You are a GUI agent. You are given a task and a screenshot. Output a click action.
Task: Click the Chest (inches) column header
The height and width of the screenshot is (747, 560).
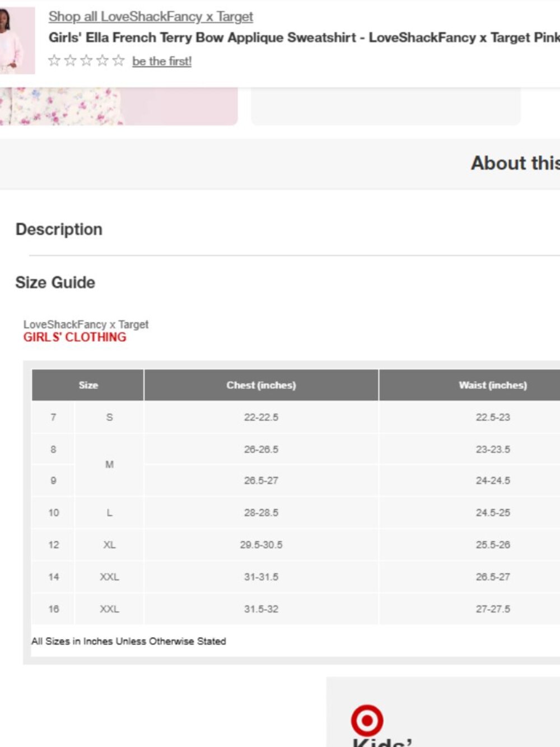point(261,385)
